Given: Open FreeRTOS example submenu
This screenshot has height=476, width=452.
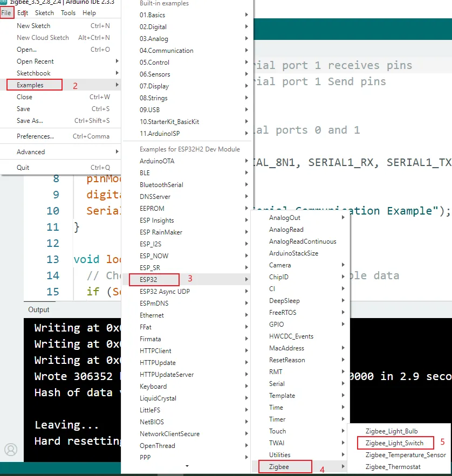Looking at the screenshot, I should (300, 312).
